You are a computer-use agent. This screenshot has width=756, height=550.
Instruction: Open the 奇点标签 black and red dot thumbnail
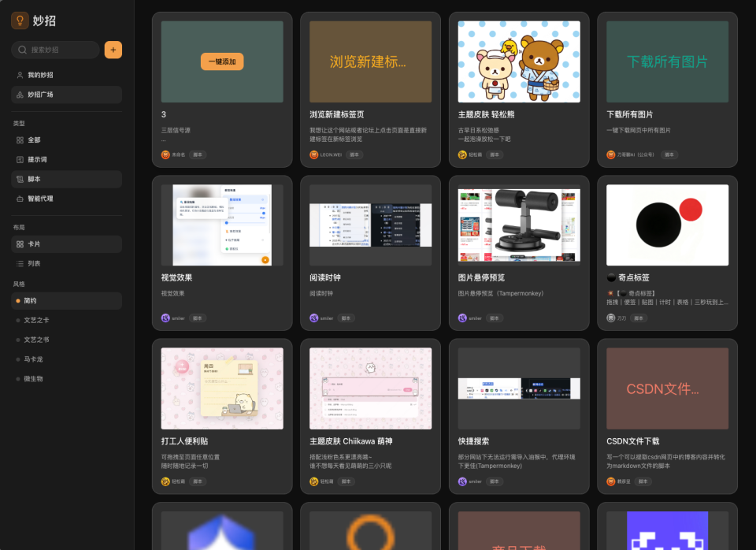point(667,225)
